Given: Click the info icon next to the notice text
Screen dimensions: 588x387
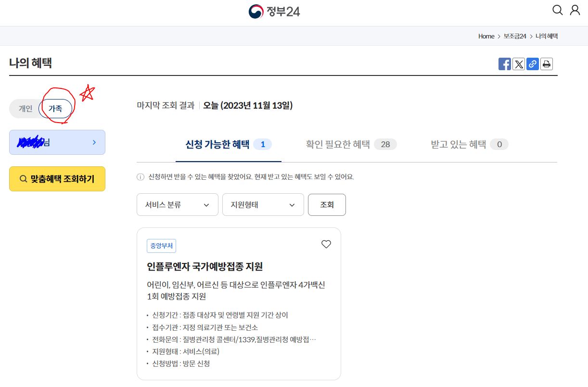Looking at the screenshot, I should coord(140,177).
